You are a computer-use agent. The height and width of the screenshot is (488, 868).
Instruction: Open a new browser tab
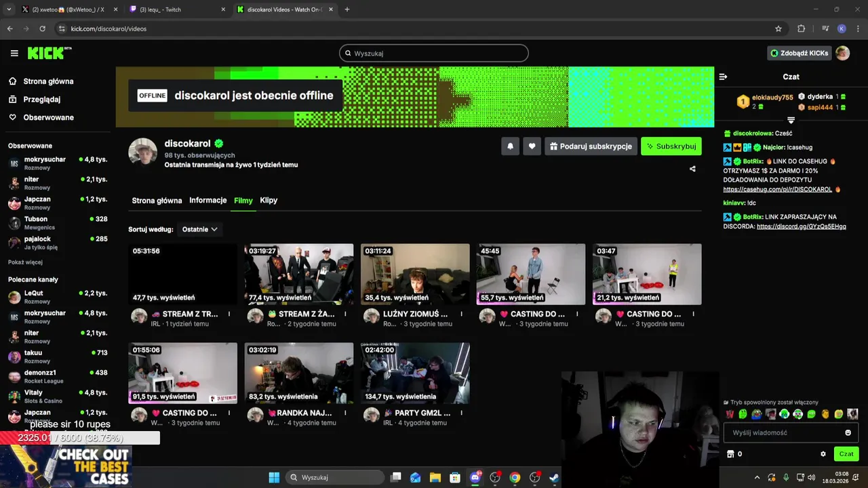(x=347, y=9)
